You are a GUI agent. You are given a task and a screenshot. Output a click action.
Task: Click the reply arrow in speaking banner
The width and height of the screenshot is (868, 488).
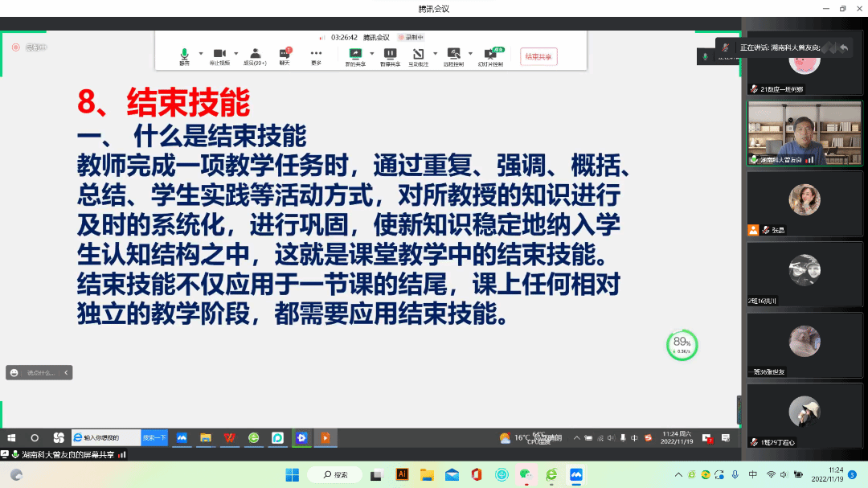pos(844,47)
